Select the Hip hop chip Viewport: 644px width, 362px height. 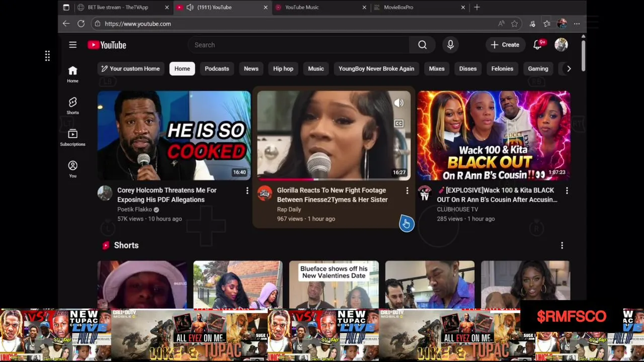[x=283, y=69]
